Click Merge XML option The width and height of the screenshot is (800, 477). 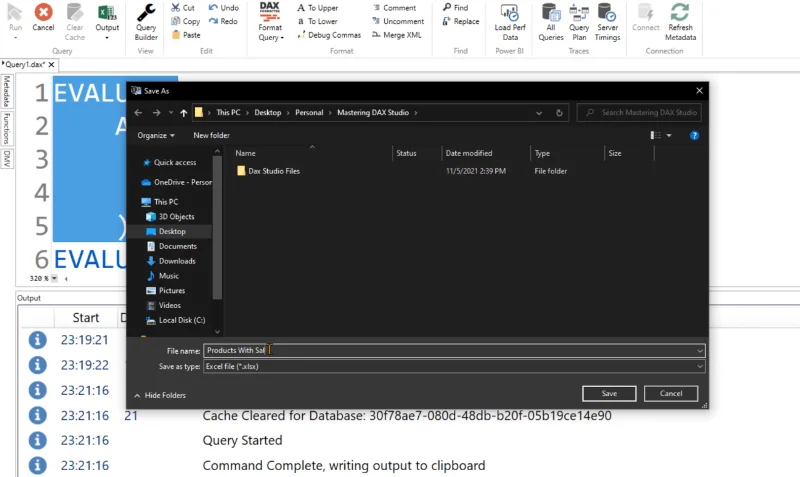coord(397,35)
